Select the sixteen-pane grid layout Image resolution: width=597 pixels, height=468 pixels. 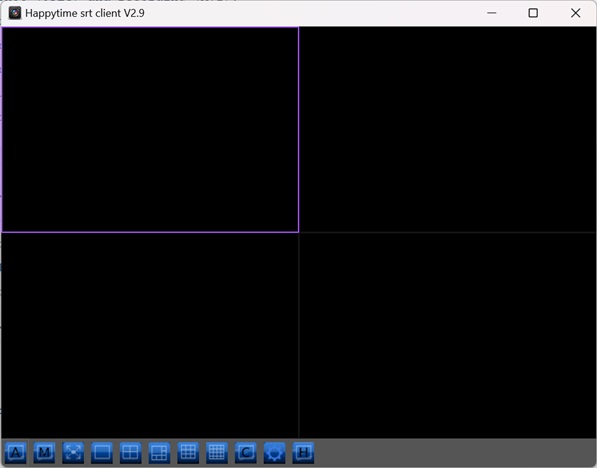pyautogui.click(x=217, y=452)
